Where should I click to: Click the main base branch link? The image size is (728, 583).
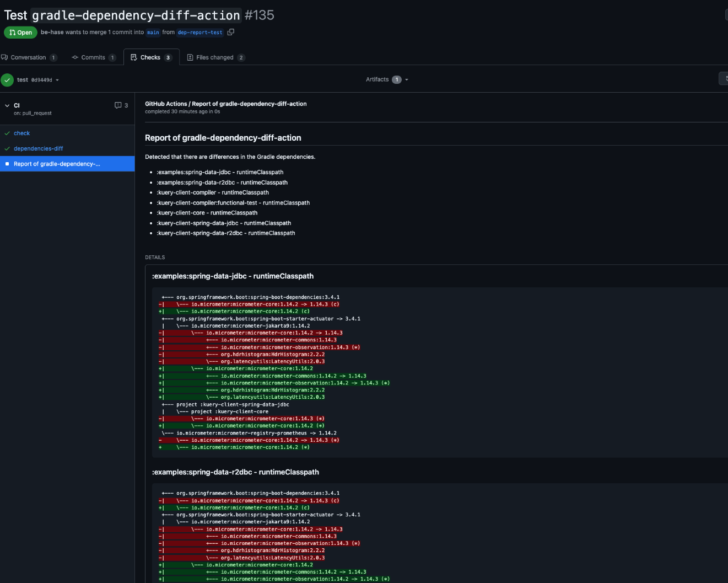pyautogui.click(x=153, y=33)
